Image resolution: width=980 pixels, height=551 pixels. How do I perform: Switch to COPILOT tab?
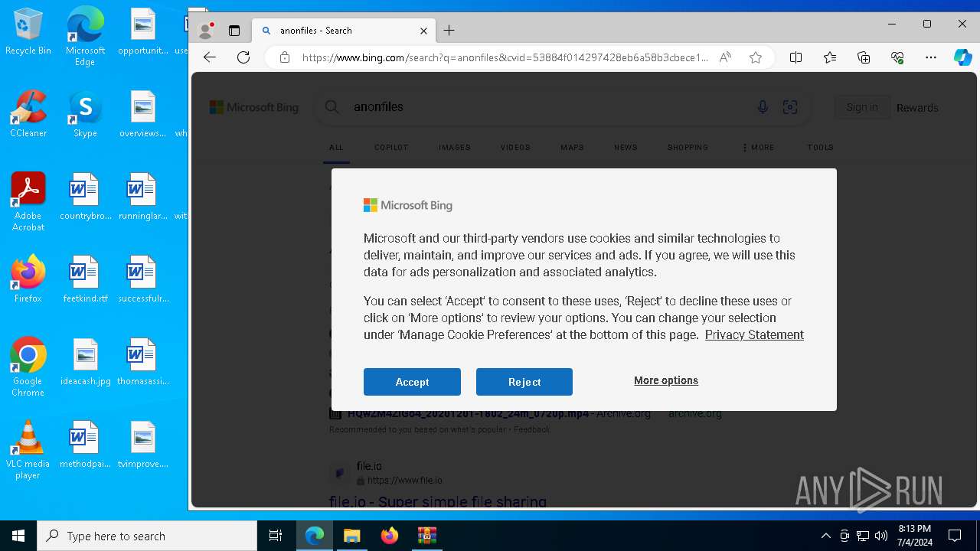point(391,147)
